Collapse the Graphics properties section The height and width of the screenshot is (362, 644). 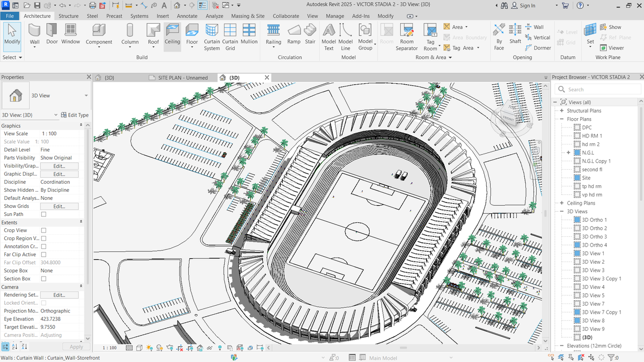click(81, 125)
